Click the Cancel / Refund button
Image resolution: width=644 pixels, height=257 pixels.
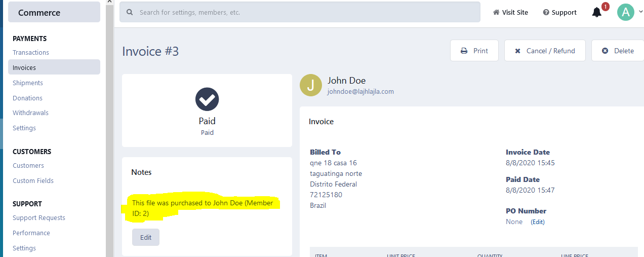click(545, 51)
